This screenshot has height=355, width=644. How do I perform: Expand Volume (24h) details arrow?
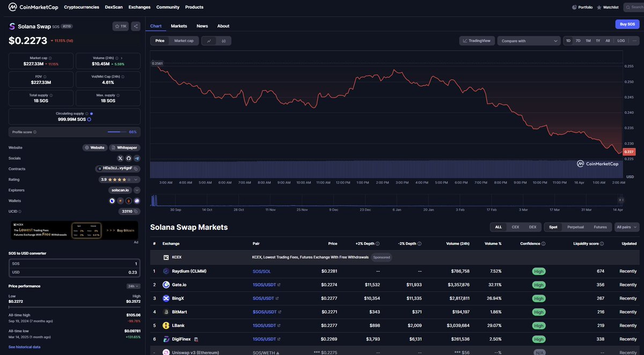click(121, 58)
